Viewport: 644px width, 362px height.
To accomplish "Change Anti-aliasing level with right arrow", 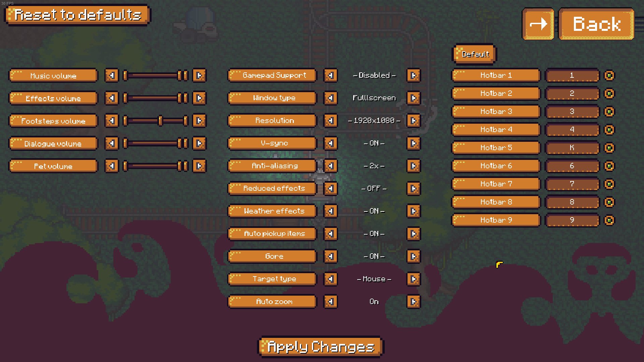I will pos(414,166).
